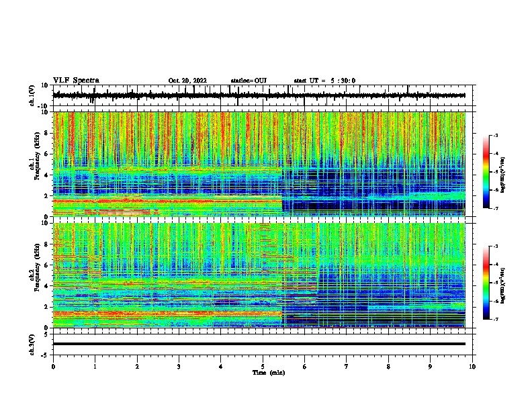Select the ch.2 "Frequency (kHz)" axis label

[x=37, y=267]
